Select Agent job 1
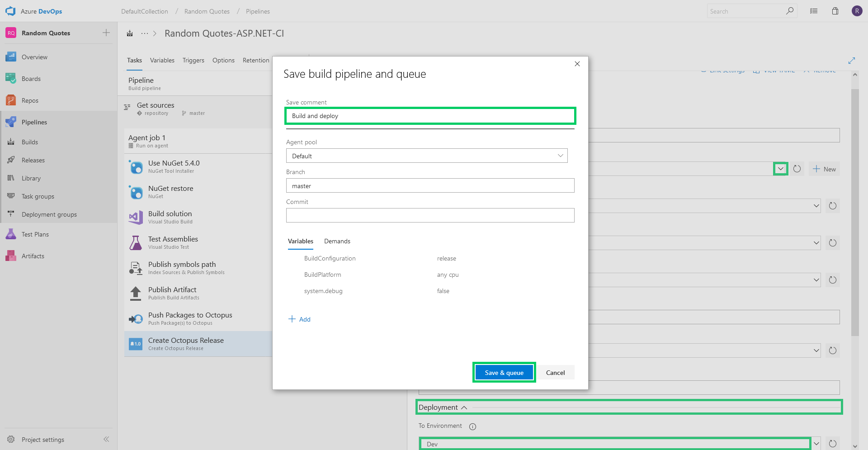Image resolution: width=868 pixels, height=450 pixels. click(x=198, y=141)
